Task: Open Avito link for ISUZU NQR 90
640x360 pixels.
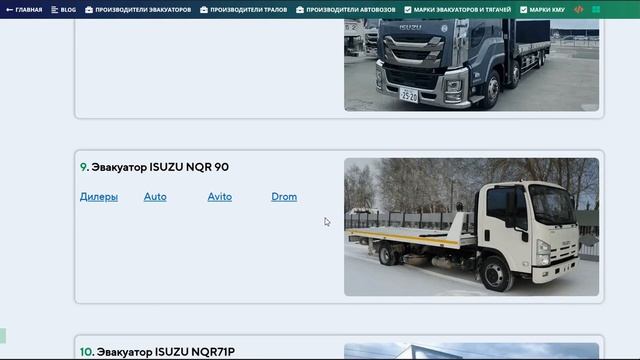Action: pyautogui.click(x=220, y=197)
